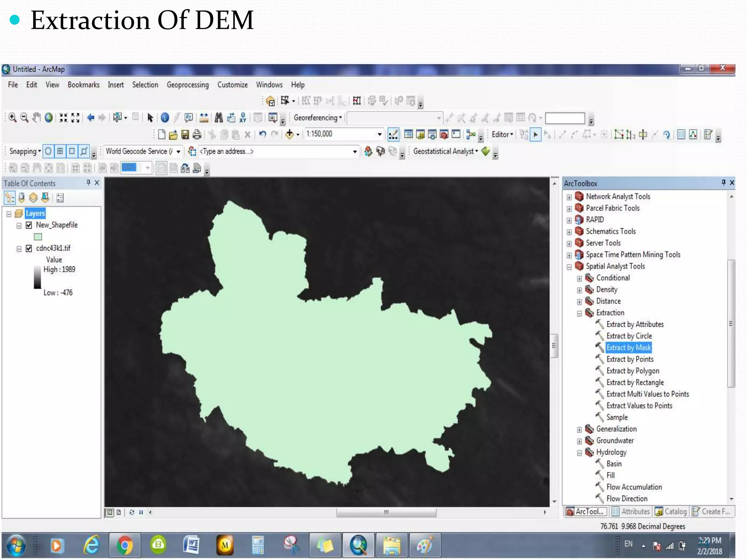The width and height of the screenshot is (747, 560).
Task: Collapse the Spatial Analyst Tools toolbox
Action: (x=569, y=267)
